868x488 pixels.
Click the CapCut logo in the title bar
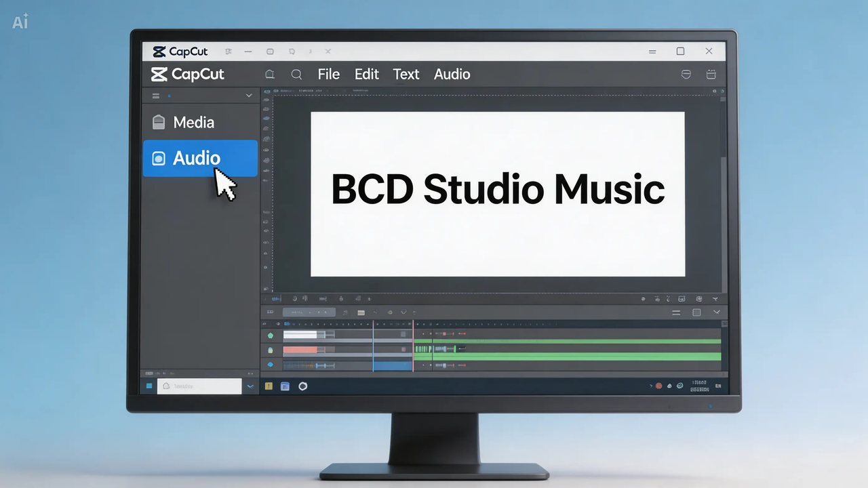[180, 52]
